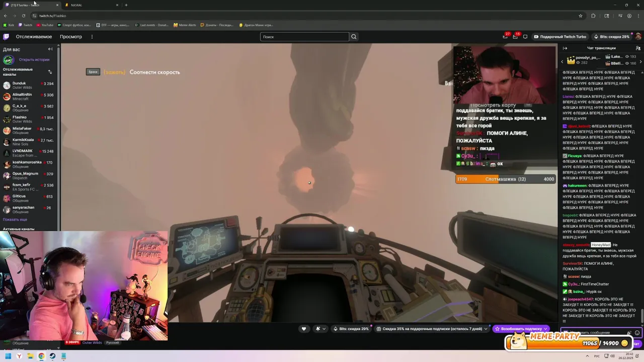The width and height of the screenshot is (644, 362).
Task: Open the browser extensions puzzle icon
Action: click(x=593, y=16)
